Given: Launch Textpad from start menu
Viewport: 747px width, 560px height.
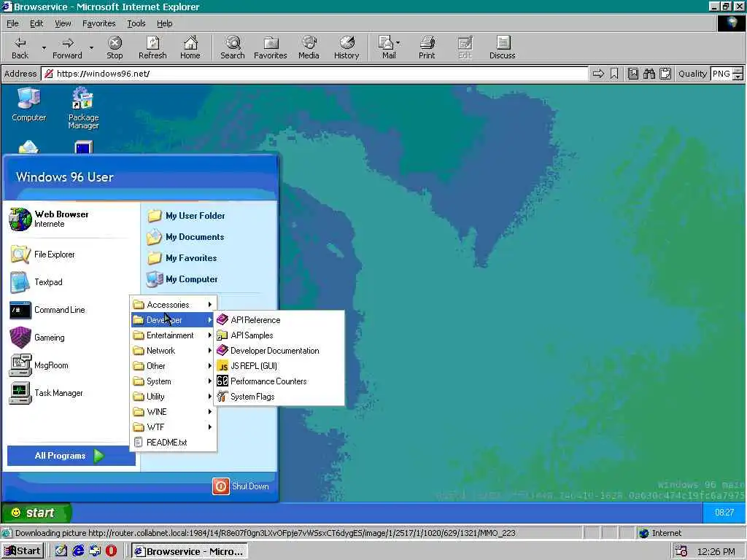Looking at the screenshot, I should 36,282.
